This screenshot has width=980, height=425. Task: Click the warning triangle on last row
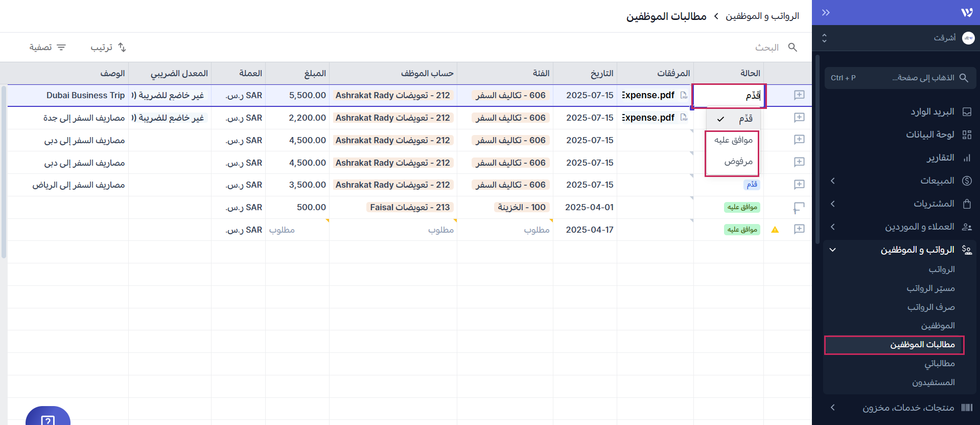775,230
